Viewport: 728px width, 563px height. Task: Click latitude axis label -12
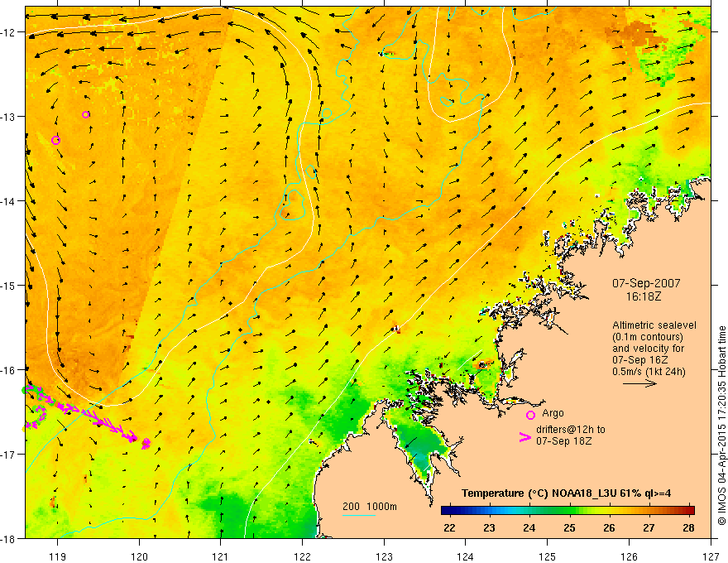9,32
